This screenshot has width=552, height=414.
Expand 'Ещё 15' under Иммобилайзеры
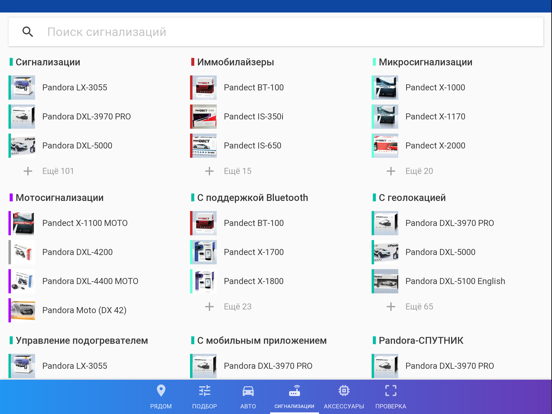[228, 171]
